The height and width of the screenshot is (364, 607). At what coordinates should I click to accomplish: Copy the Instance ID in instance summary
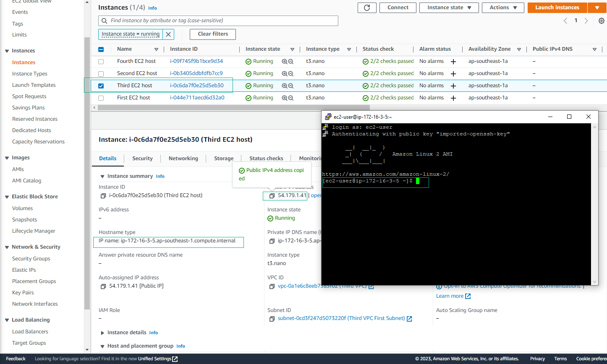point(103,196)
